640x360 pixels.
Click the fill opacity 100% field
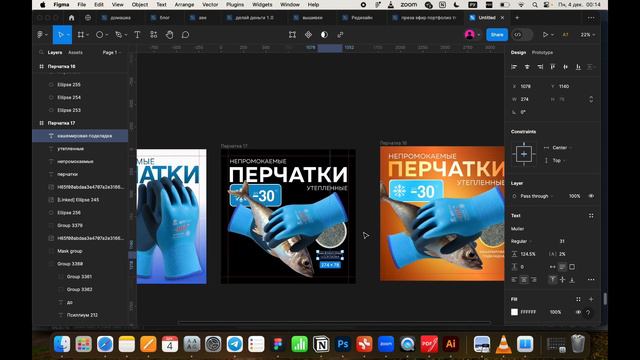(555, 312)
